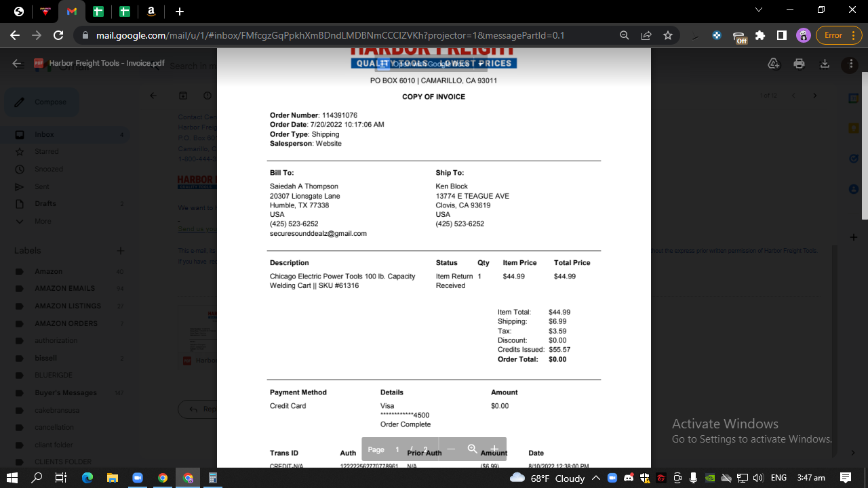Open the red-icon browser tab
This screenshot has height=488, width=868.
tap(45, 12)
